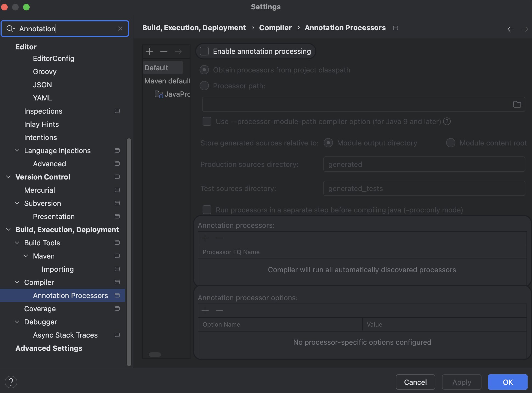Viewport: 532px width, 393px height.
Task: Select the Default annotation profile
Action: coord(156,68)
